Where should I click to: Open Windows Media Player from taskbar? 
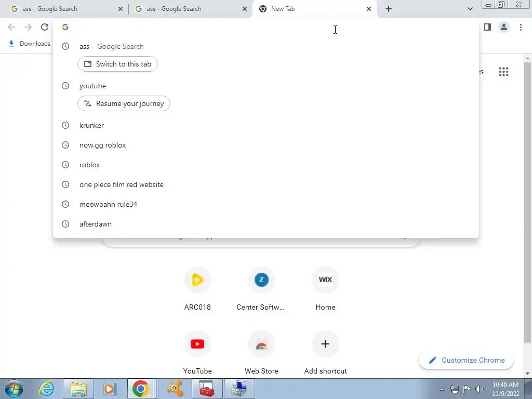pyautogui.click(x=110, y=389)
